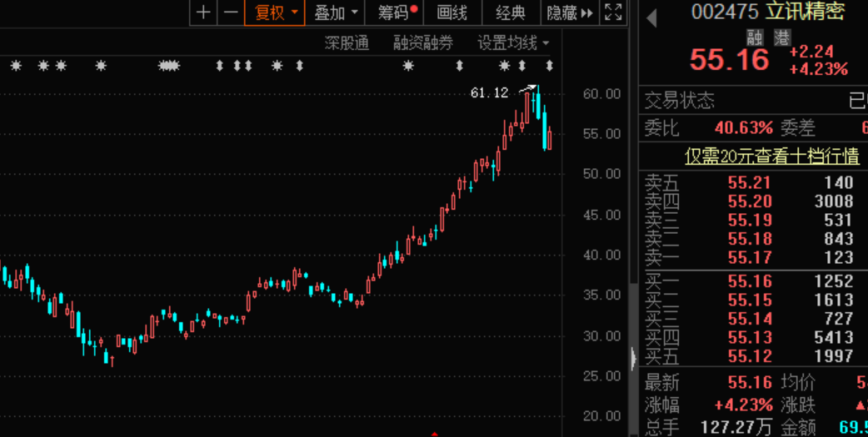Screen dimensions: 868x437
Task: Click the 画线 draw line button
Action: pos(452,12)
